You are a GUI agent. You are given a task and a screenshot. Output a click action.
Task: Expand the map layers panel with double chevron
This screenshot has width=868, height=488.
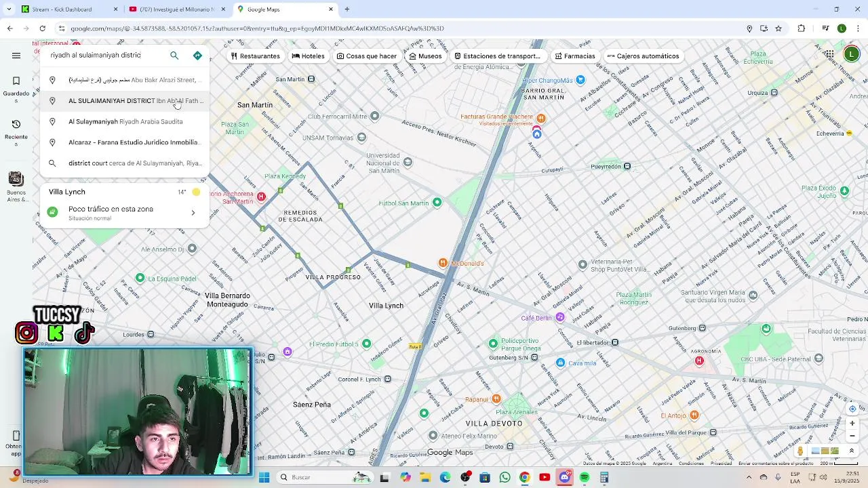click(x=852, y=451)
